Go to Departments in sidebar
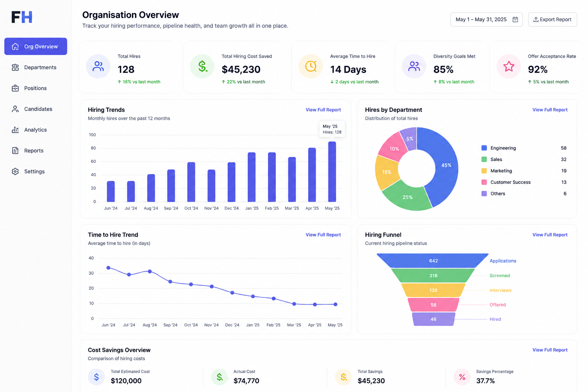The image size is (588, 392). coord(36,67)
